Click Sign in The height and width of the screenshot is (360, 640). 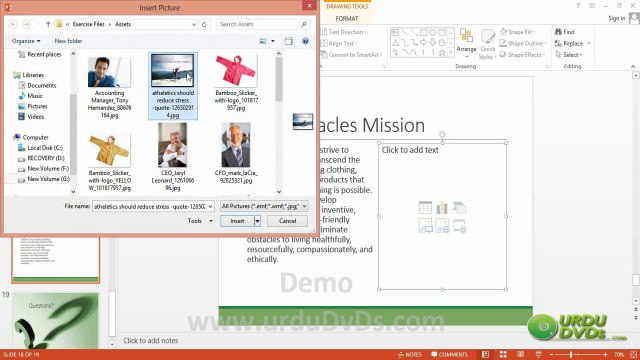tap(616, 18)
